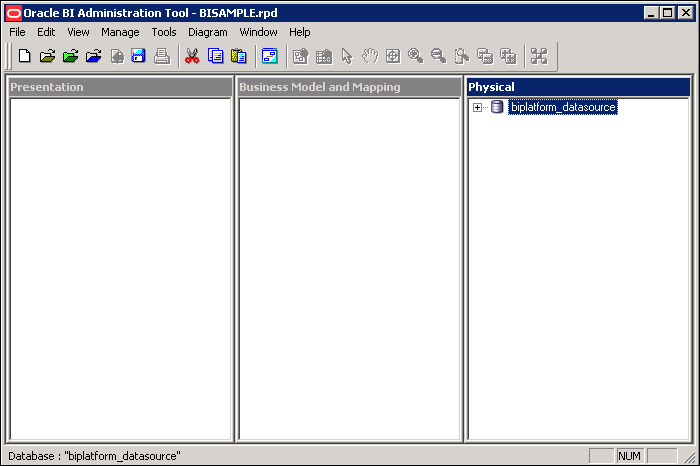Click the greyed check-in changes icon
This screenshot has width=700, height=466.
pyautogui.click(x=117, y=56)
